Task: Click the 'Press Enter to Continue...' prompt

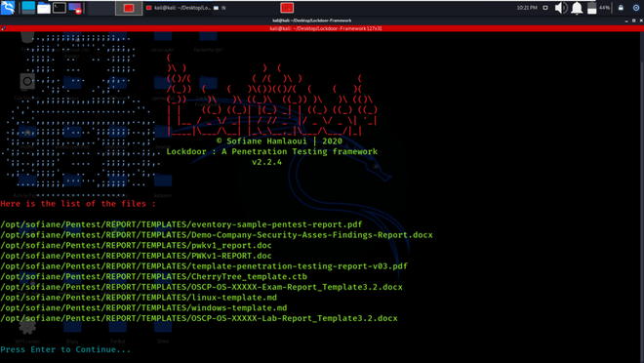Action: [x=65, y=349]
